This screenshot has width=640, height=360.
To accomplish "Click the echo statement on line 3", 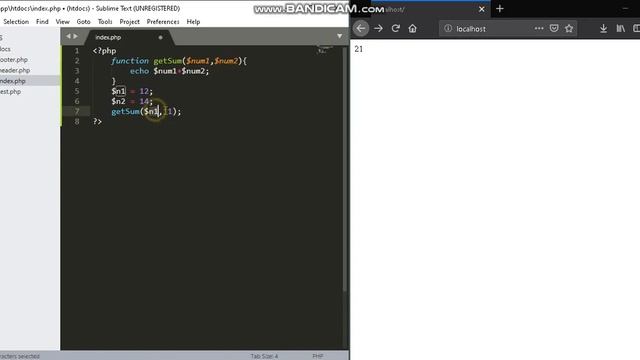I will (x=139, y=71).
